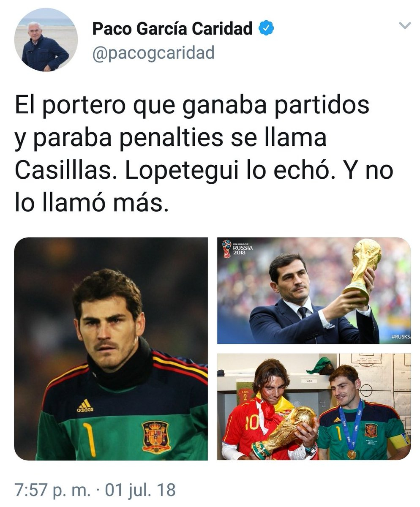This screenshot has width=420, height=507.
Task: Click the gold medal in the locker room photo
Action: [352, 454]
